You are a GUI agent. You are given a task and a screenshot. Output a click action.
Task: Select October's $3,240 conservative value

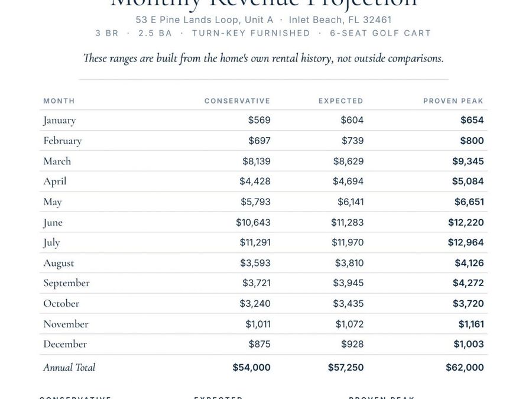pyautogui.click(x=255, y=303)
